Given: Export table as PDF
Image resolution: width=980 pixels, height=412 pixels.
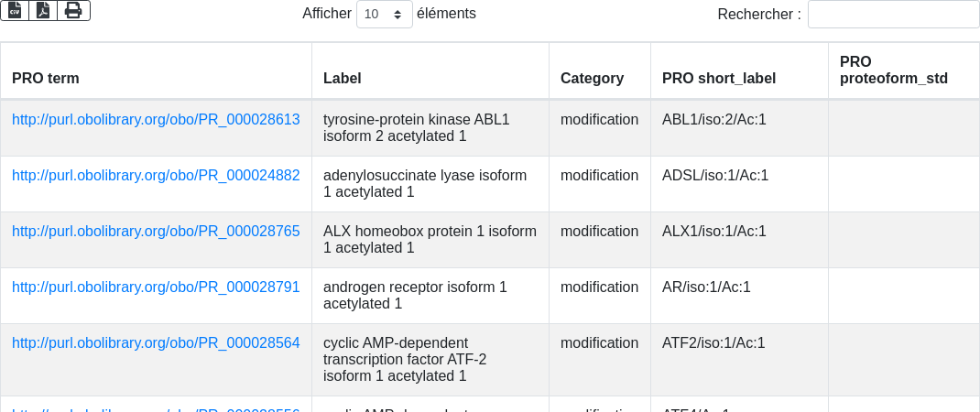Looking at the screenshot, I should [x=43, y=10].
